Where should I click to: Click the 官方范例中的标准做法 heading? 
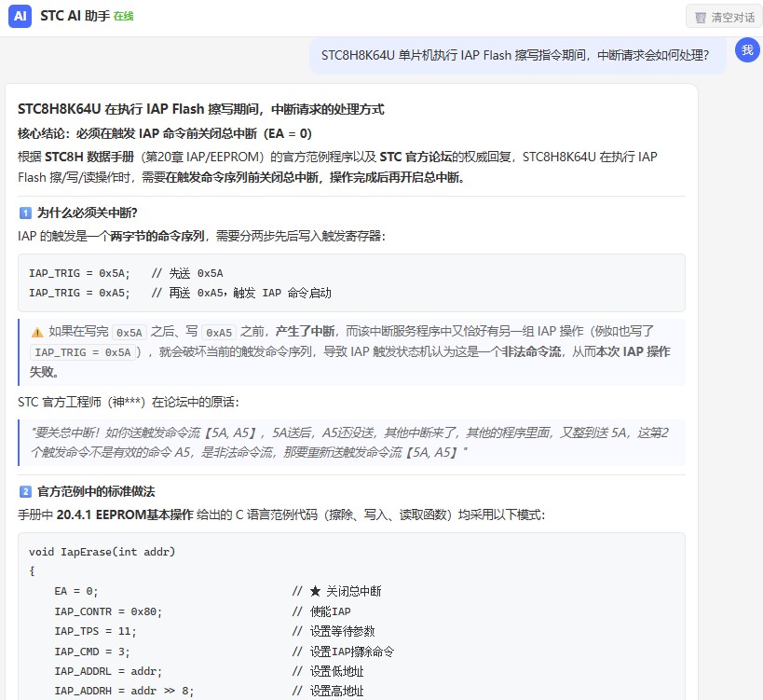tap(96, 491)
